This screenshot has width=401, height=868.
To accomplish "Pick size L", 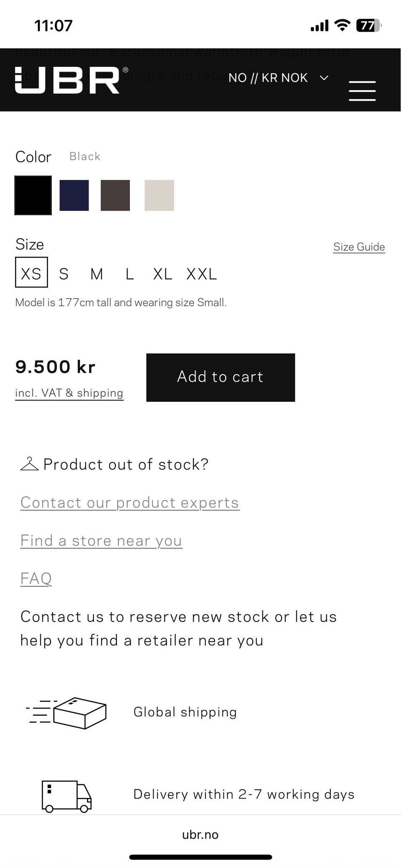I will [130, 274].
